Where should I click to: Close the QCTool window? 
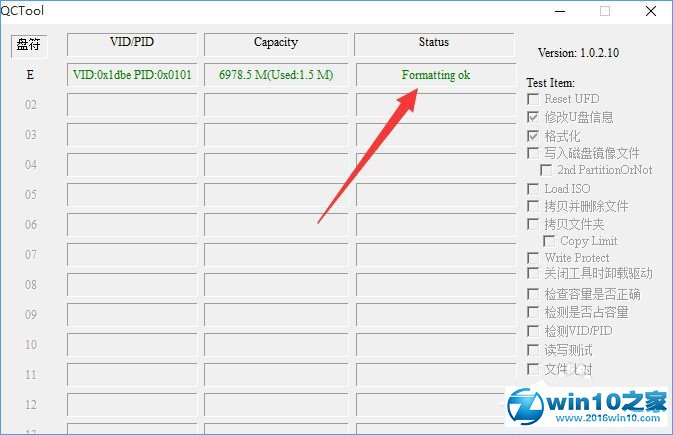(651, 11)
